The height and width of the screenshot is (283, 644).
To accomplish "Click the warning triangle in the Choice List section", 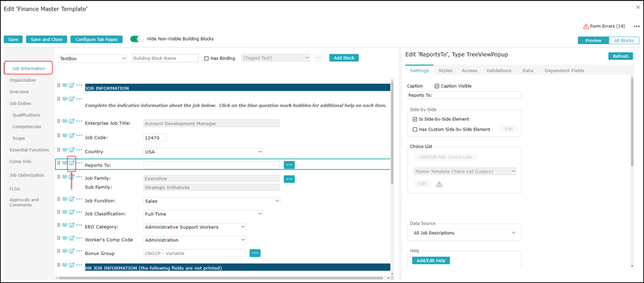I will pyautogui.click(x=439, y=184).
